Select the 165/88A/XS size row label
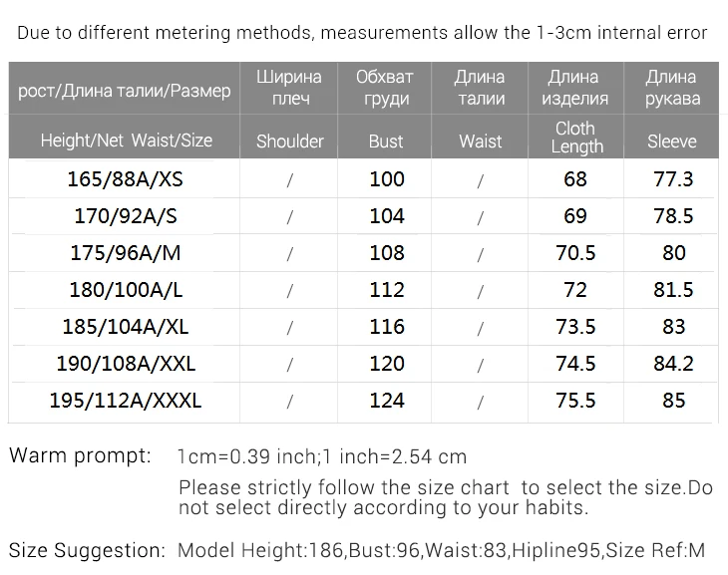The height and width of the screenshot is (575, 728). [125, 179]
